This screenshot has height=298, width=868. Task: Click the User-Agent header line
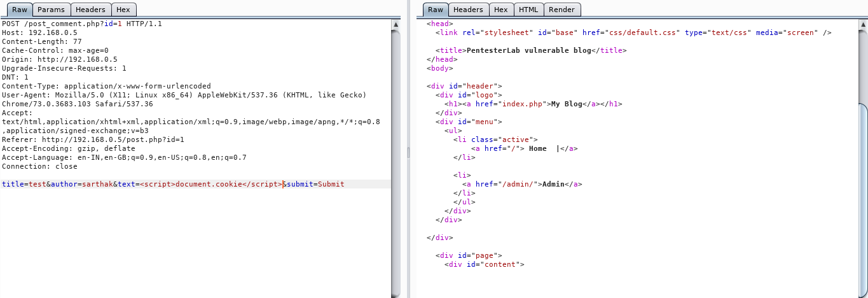pyautogui.click(x=184, y=95)
